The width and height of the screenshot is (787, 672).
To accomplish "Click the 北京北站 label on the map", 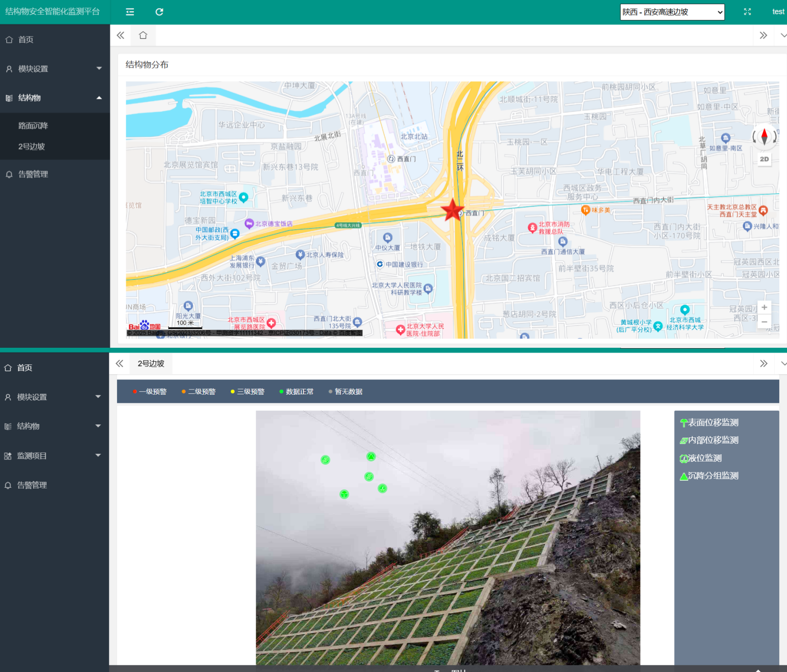I will coord(414,137).
